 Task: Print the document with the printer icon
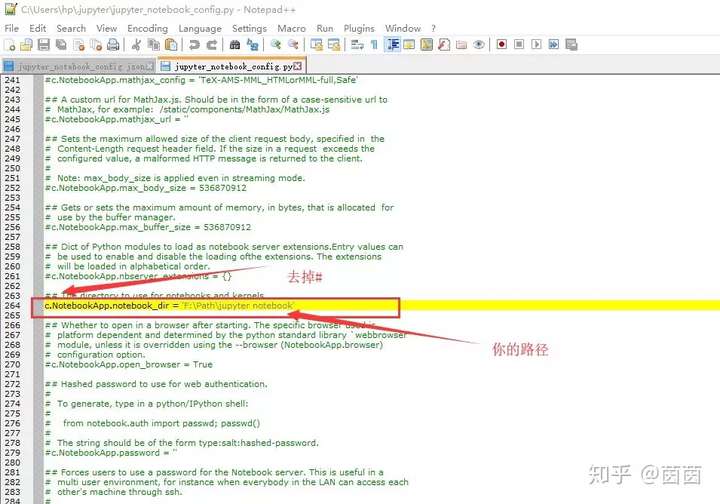coord(113,45)
